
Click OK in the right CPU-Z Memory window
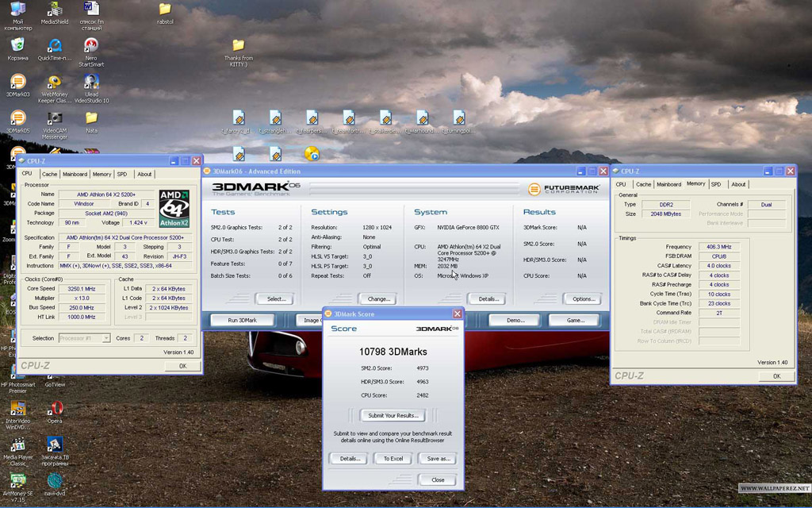tap(777, 376)
